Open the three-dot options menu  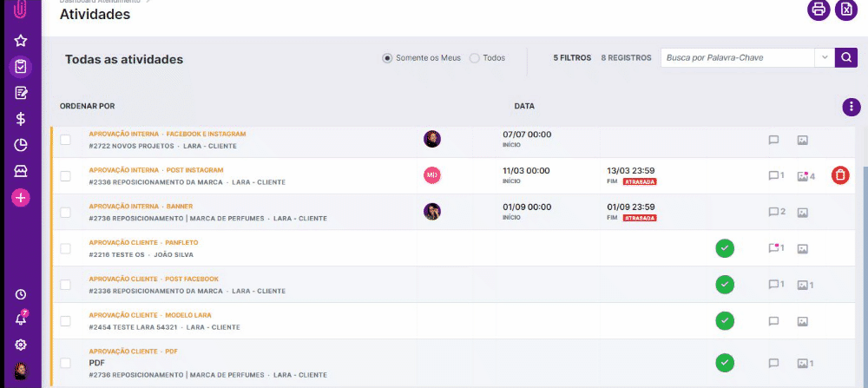pyautogui.click(x=852, y=107)
